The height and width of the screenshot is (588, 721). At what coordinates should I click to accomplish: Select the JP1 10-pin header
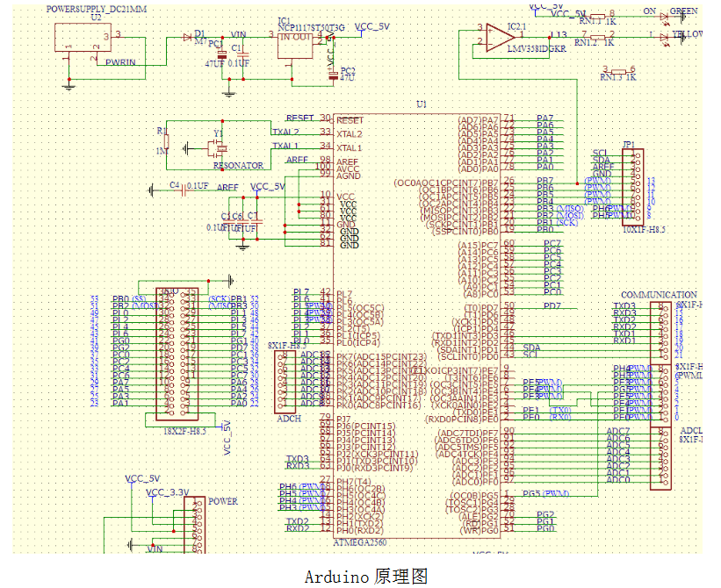point(633,188)
